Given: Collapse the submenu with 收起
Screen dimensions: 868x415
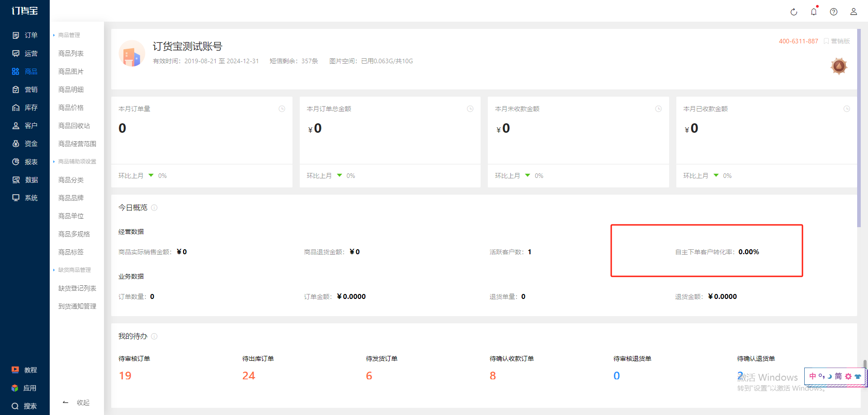Looking at the screenshot, I should click(x=77, y=402).
